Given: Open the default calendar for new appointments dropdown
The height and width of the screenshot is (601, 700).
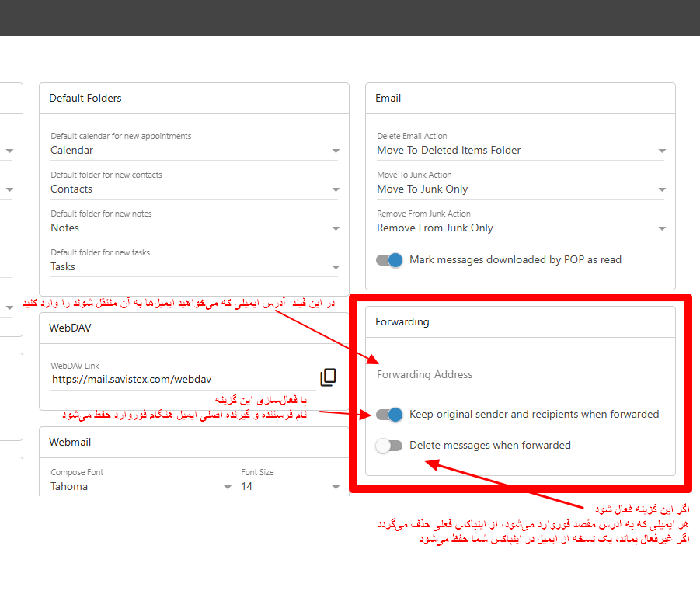Looking at the screenshot, I should 336,150.
